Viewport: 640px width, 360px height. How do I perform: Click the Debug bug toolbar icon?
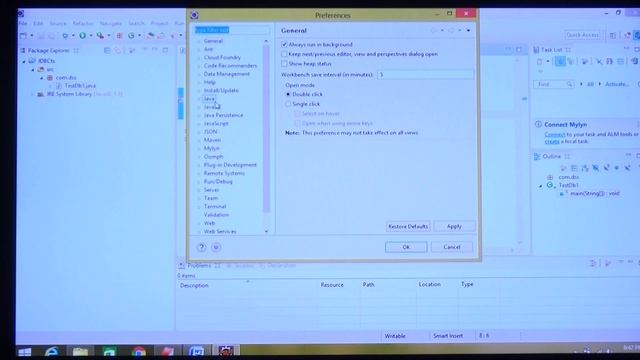point(65,36)
